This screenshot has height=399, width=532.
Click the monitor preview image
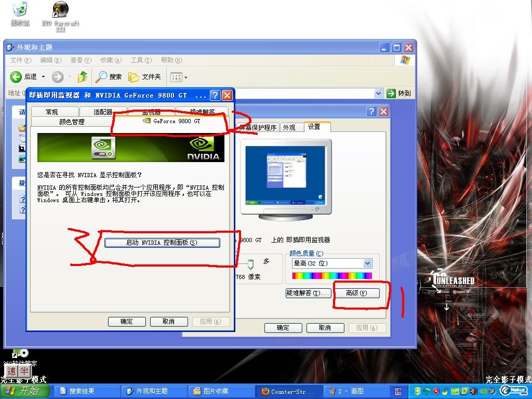(286, 180)
